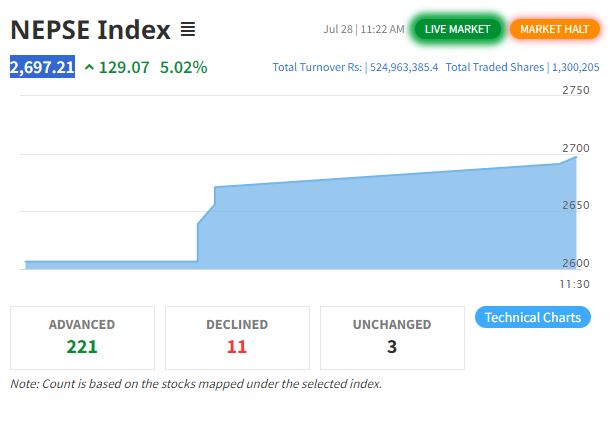
Task: Click the 2650 y-axis gridline label
Action: click(x=576, y=205)
